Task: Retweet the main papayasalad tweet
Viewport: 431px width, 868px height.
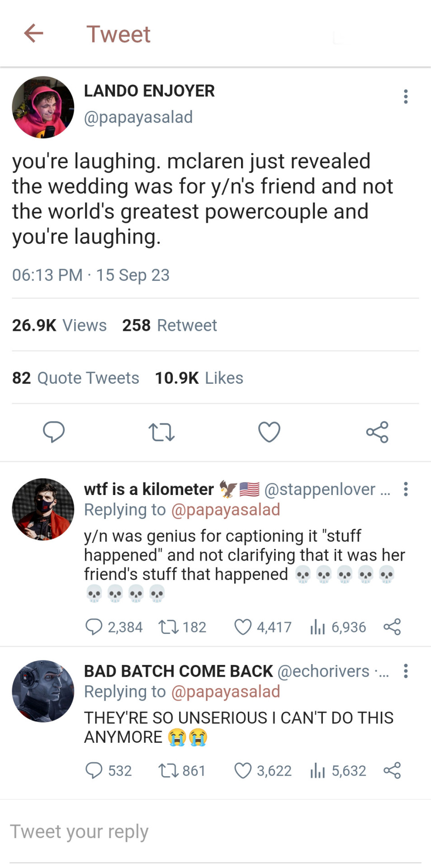Action: coord(161,432)
